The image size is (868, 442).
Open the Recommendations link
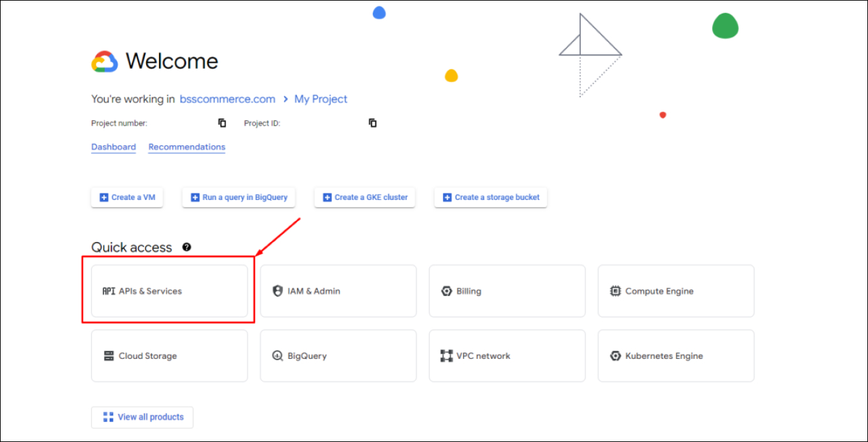tap(187, 147)
